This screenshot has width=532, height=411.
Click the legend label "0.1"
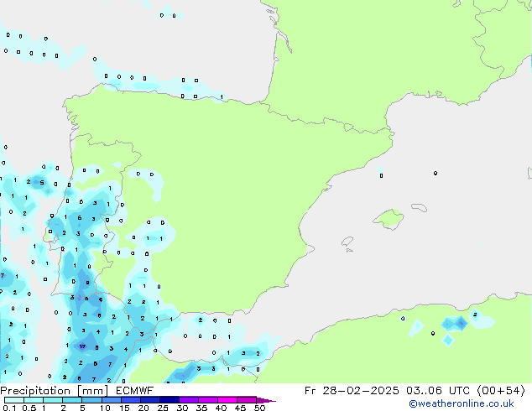point(9,408)
